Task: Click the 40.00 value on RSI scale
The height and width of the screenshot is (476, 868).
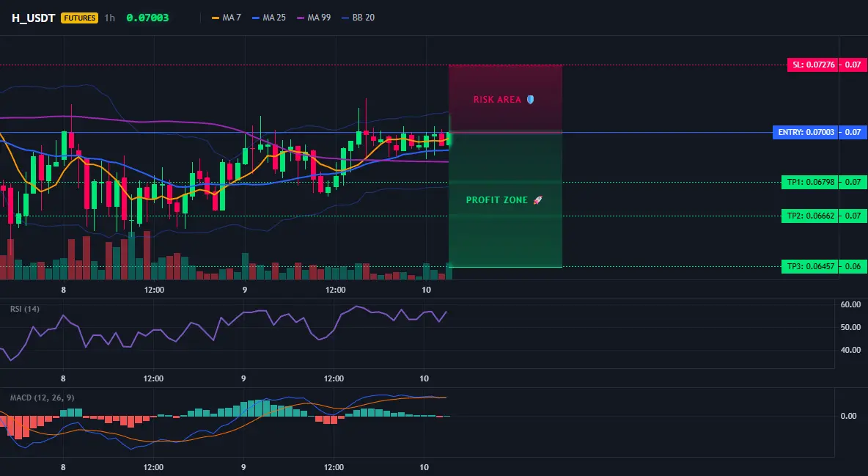Action: [850, 350]
